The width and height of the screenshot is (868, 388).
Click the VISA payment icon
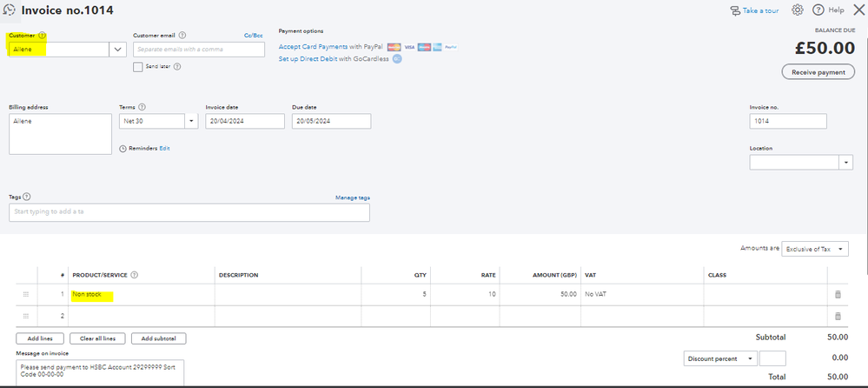(x=409, y=47)
